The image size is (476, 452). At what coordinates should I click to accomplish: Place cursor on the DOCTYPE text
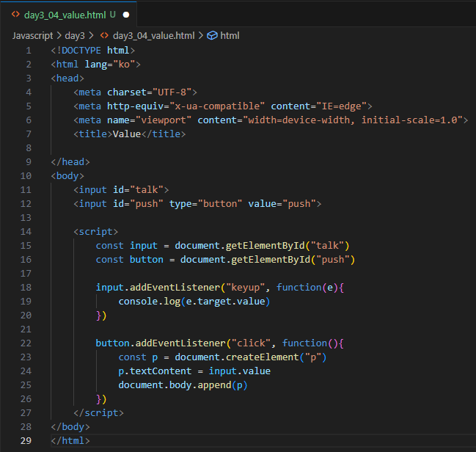81,51
